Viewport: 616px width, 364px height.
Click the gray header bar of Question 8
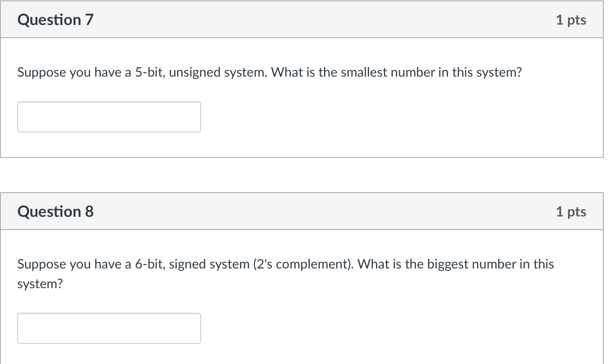(302, 212)
